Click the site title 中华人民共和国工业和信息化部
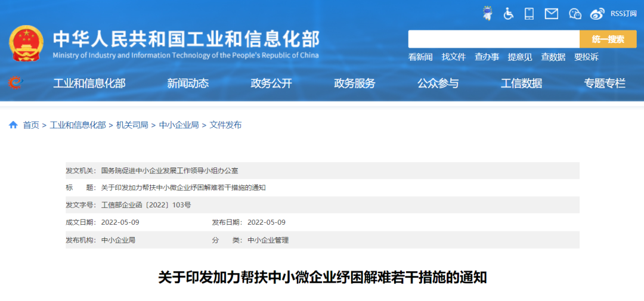 [x=186, y=39]
